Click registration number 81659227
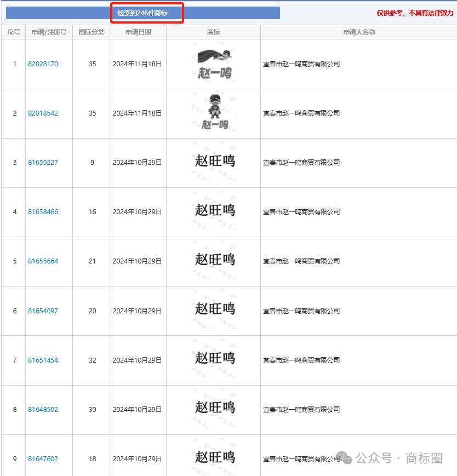 point(43,163)
